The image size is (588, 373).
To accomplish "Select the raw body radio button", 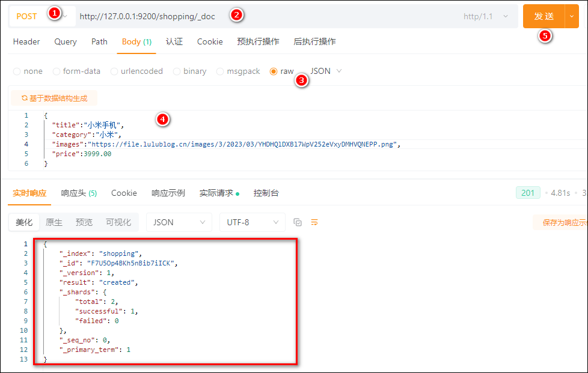I will 274,71.
